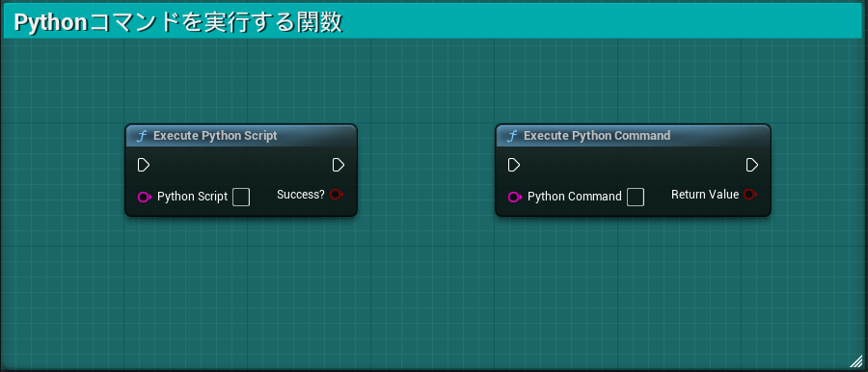Select the Execute Python Script node title
Screen dimensions: 868x372
pyautogui.click(x=215, y=136)
